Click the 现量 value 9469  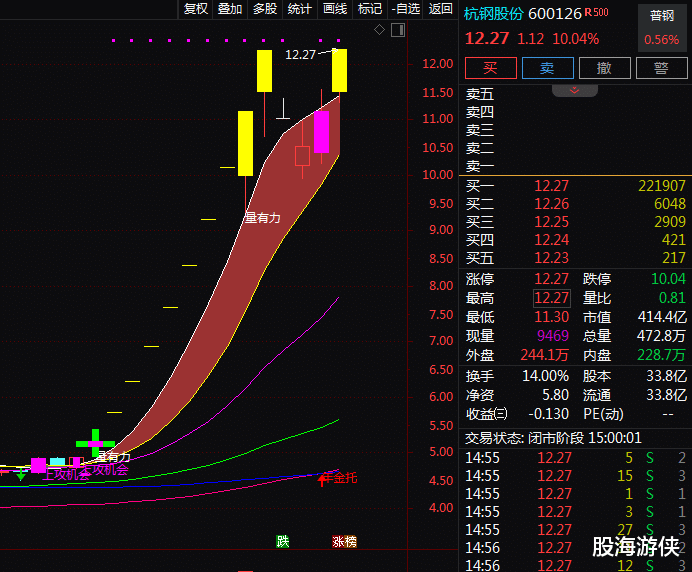coord(553,336)
